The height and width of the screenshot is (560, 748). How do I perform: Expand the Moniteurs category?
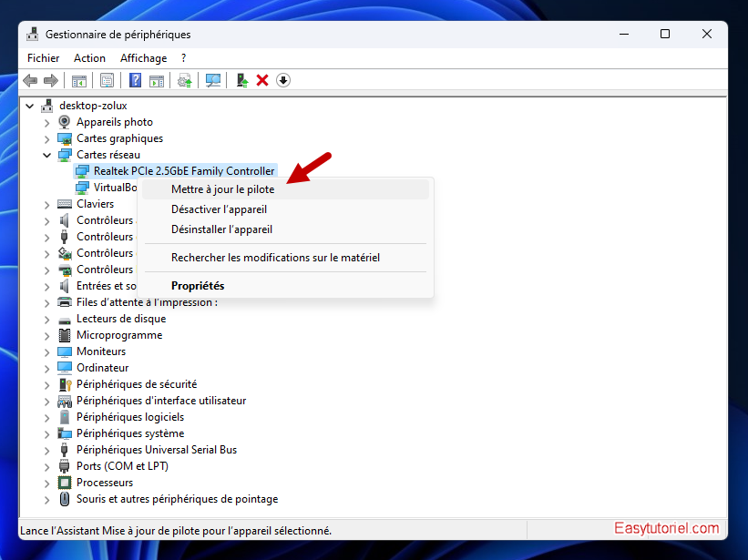pyautogui.click(x=46, y=352)
